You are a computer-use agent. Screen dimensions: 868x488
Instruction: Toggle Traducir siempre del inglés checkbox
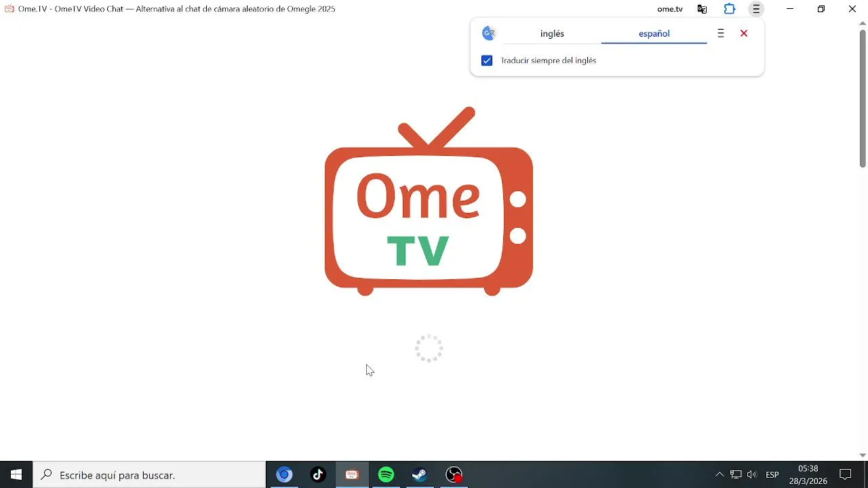tap(487, 61)
